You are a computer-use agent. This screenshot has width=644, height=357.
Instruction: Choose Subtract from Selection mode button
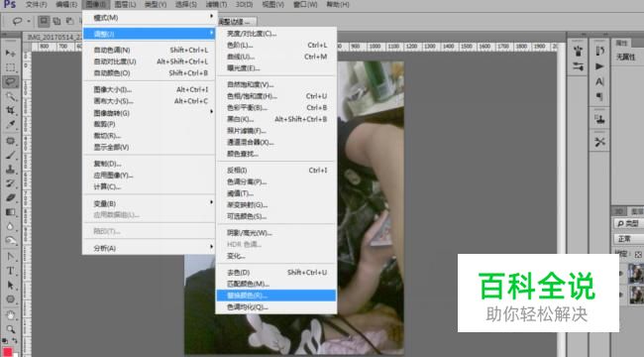tap(69, 21)
